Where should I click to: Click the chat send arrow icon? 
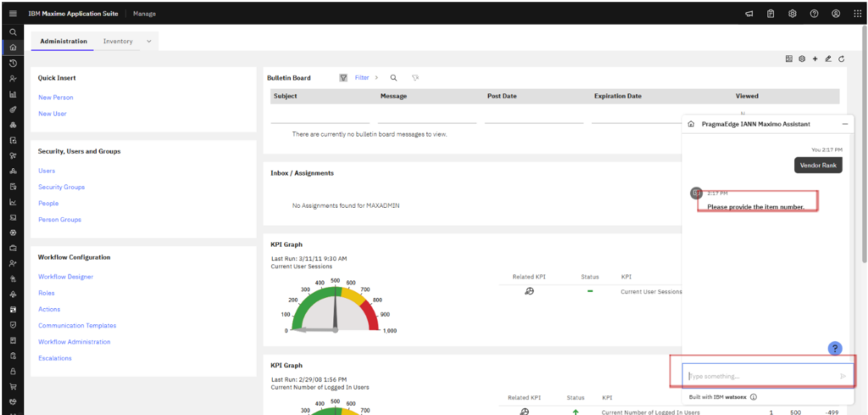coord(843,376)
